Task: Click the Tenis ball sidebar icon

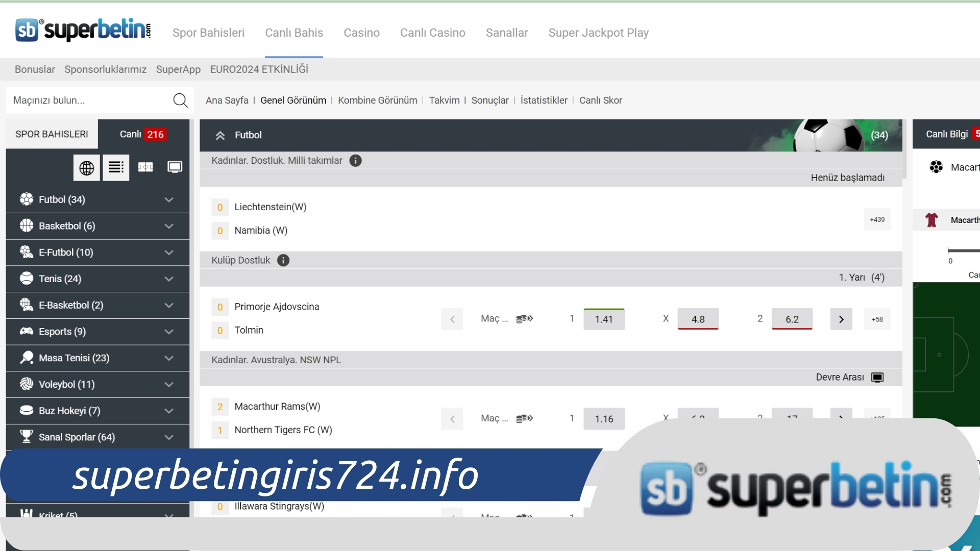Action: tap(27, 279)
